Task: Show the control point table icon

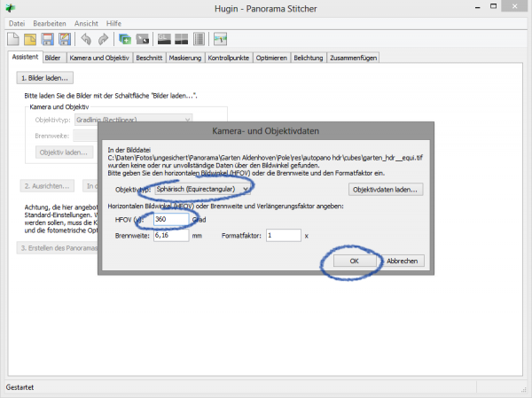Action: tap(199, 39)
